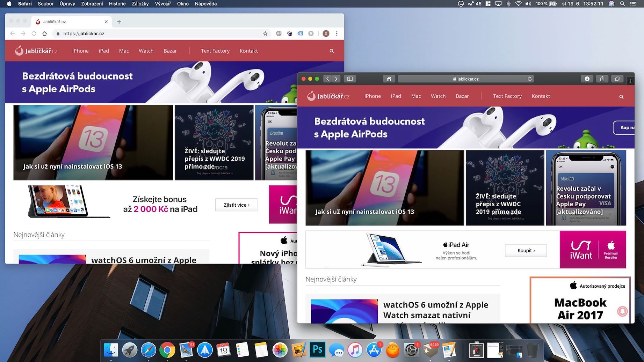Open Safari's downloads icon
The height and width of the screenshot is (362, 644).
click(587, 79)
